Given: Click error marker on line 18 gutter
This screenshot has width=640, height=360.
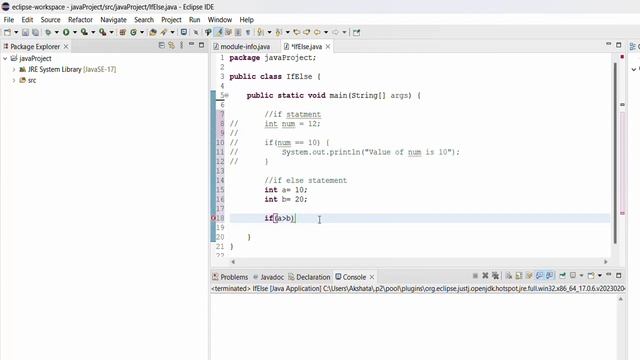Looking at the screenshot, I should point(213,218).
